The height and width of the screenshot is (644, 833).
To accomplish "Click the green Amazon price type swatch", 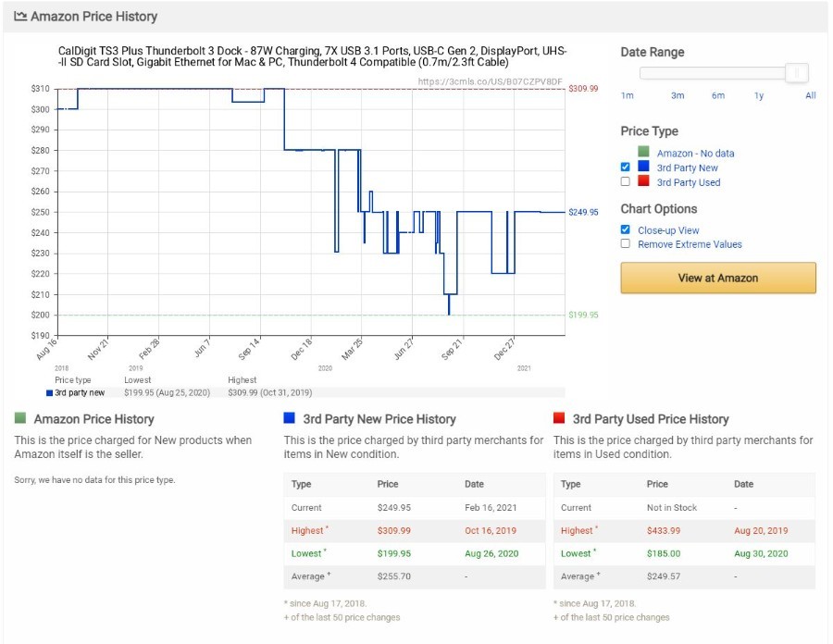I will (x=643, y=152).
